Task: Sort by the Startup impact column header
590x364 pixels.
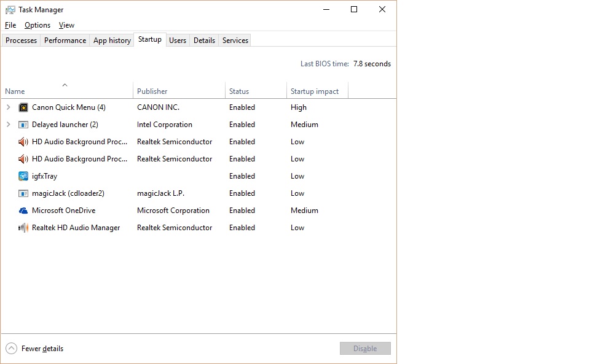Action: click(317, 90)
